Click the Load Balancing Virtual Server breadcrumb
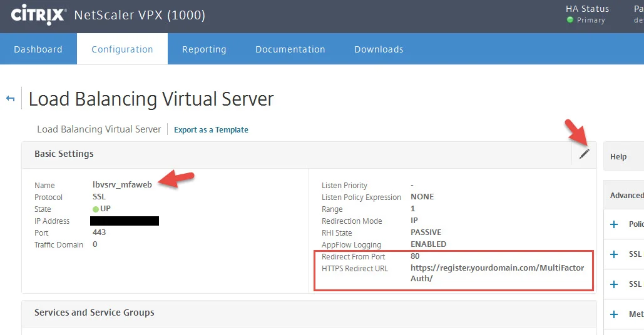Viewport: 644px width, 335px height. click(99, 129)
